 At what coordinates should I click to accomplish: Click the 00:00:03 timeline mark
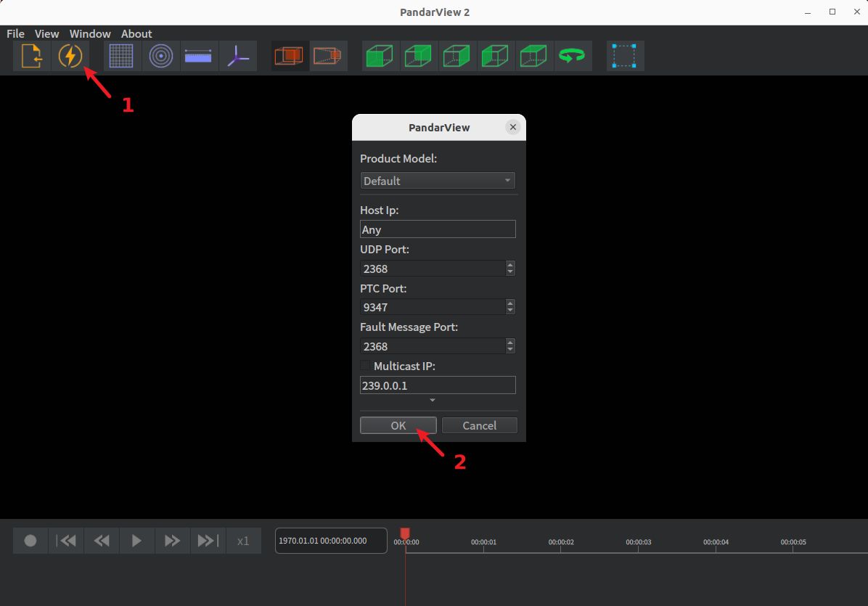(x=638, y=542)
